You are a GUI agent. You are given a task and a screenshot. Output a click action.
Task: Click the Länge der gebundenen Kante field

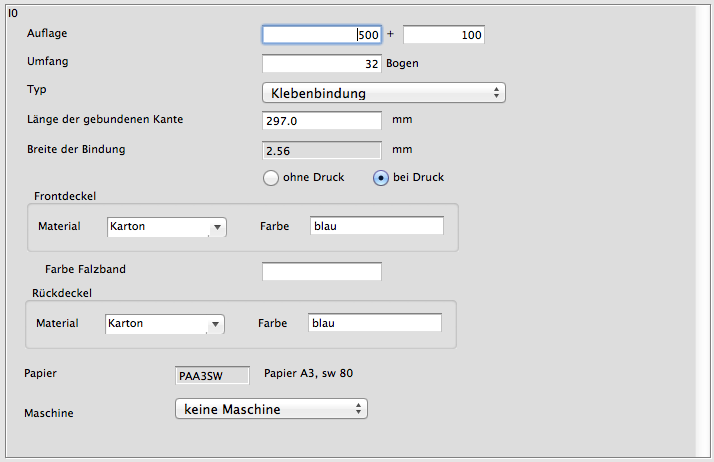[321, 121]
